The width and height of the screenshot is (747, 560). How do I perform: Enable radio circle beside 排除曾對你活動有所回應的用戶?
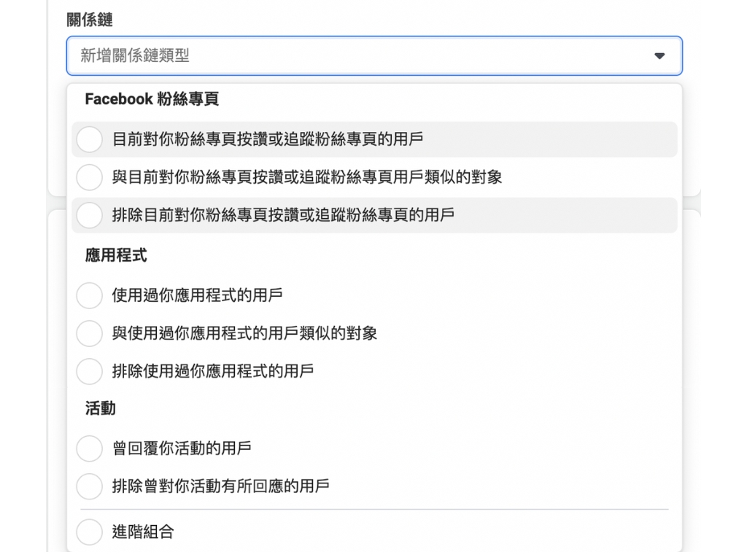[x=89, y=486]
